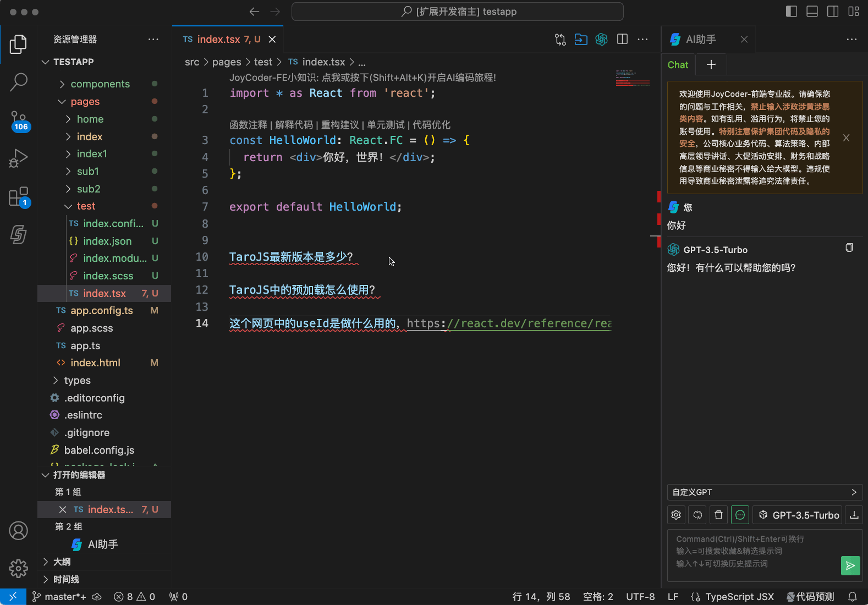Screen dimensions: 868x605
Task: Click the download icon beside GPT-3.5-Turbo
Action: coord(854,515)
